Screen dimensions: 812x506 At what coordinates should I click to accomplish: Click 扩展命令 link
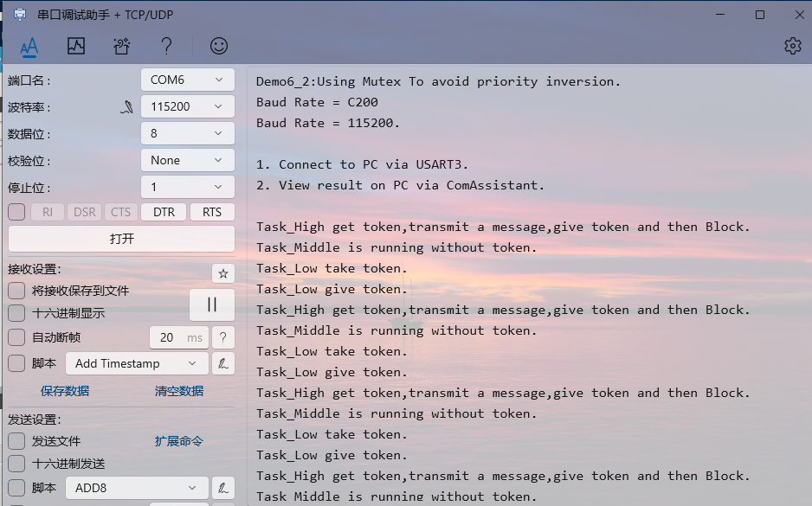pos(178,441)
